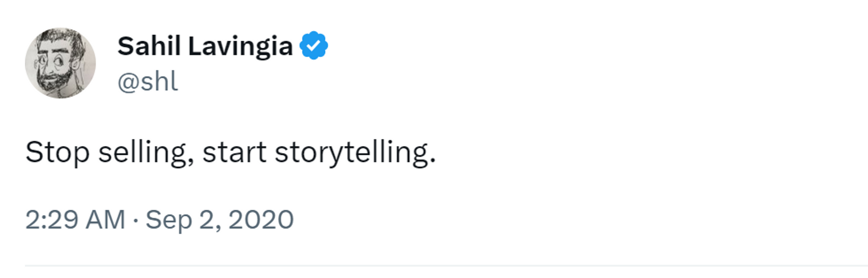
Task: Click the word "start" in the tweet
Action: click(x=234, y=153)
